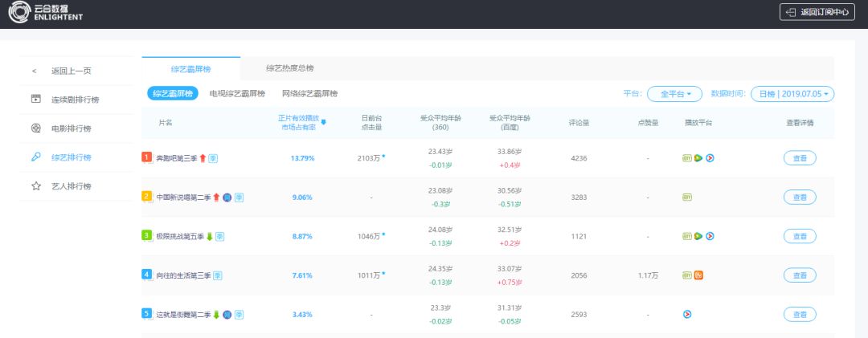Click the +0.75岁 age change value

(510, 282)
